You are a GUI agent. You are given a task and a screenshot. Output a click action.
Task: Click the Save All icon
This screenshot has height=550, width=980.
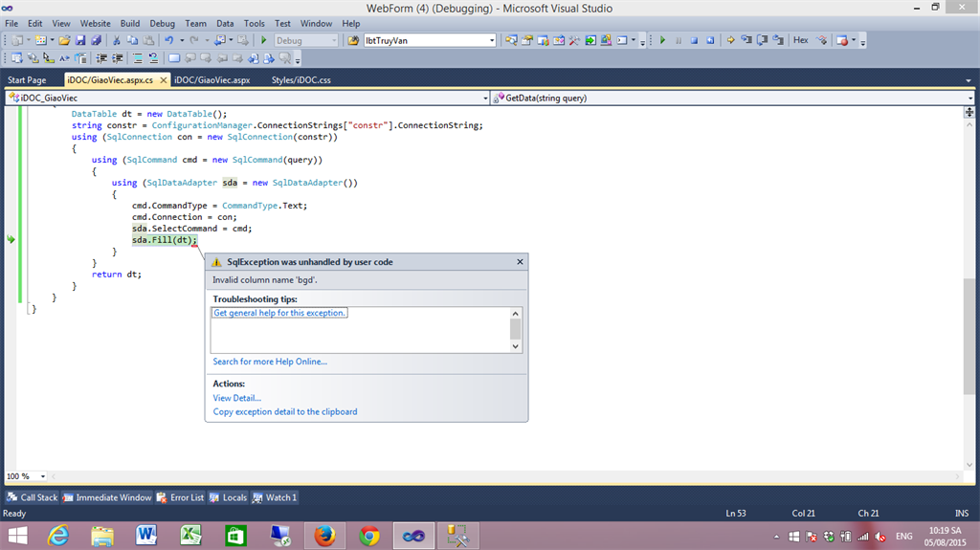tap(97, 40)
